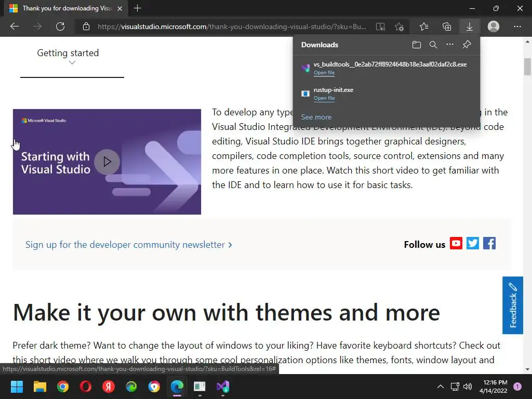This screenshot has height=399, width=532.
Task: Open the notification center badge
Action: tap(517, 387)
